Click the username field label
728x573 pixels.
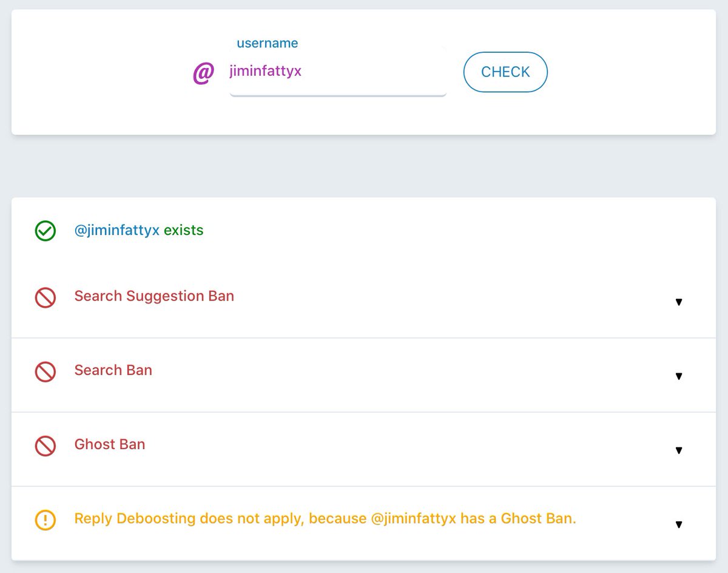[268, 43]
